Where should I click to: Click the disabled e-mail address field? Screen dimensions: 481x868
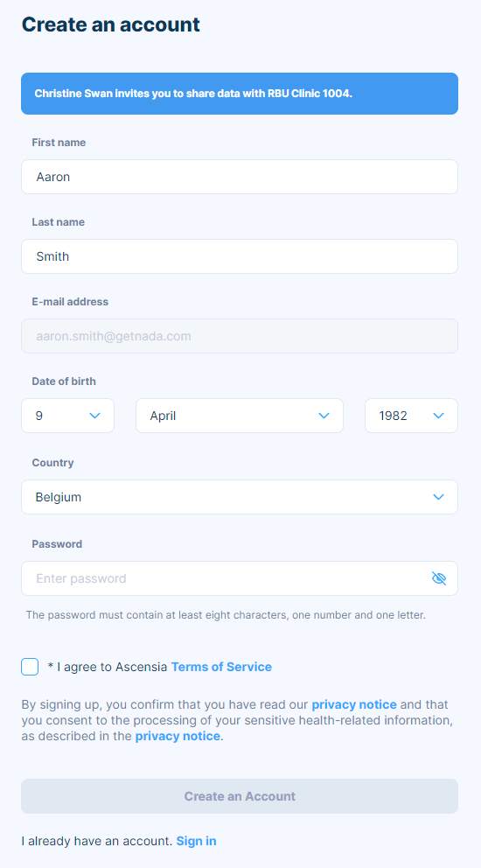[240, 336]
